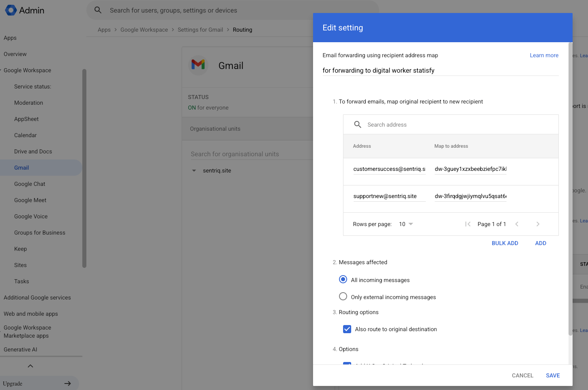Click the SAVE button
Viewport: 588px width, 390px height.
pyautogui.click(x=553, y=375)
